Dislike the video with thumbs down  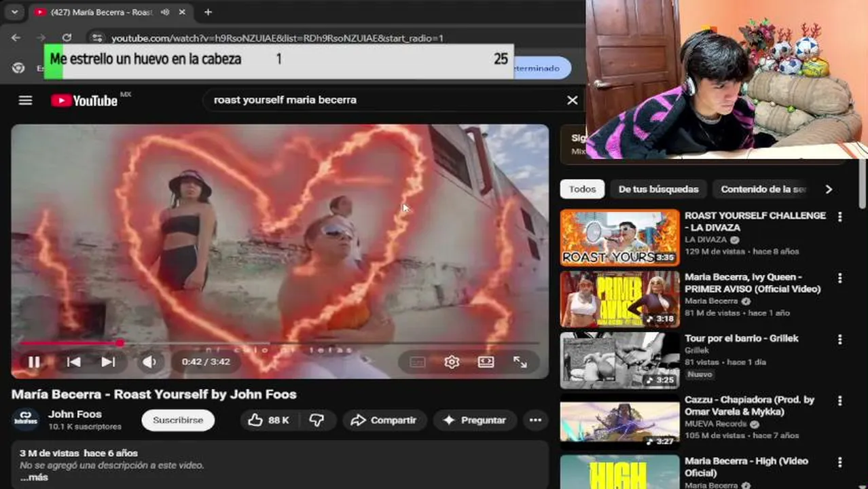click(317, 420)
